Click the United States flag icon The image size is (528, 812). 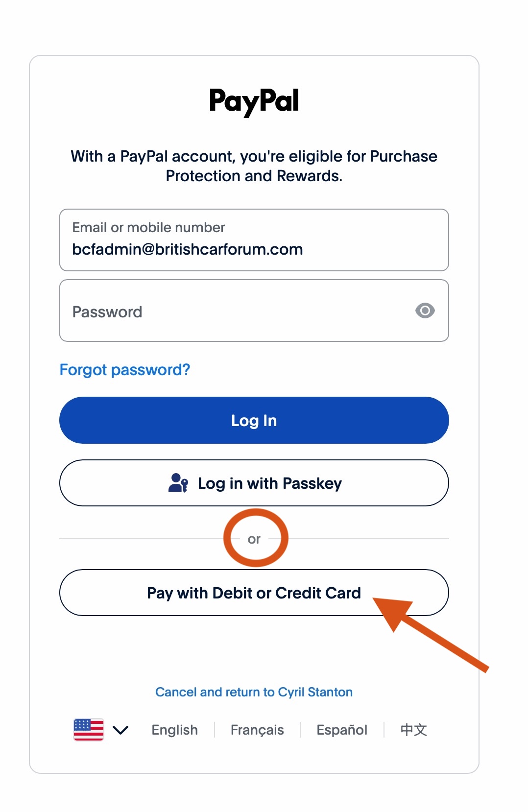click(89, 730)
